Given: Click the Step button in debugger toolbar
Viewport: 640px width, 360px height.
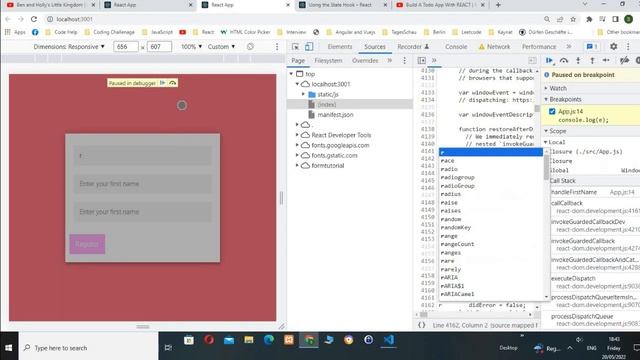Looking at the screenshot, I should 606,61.
